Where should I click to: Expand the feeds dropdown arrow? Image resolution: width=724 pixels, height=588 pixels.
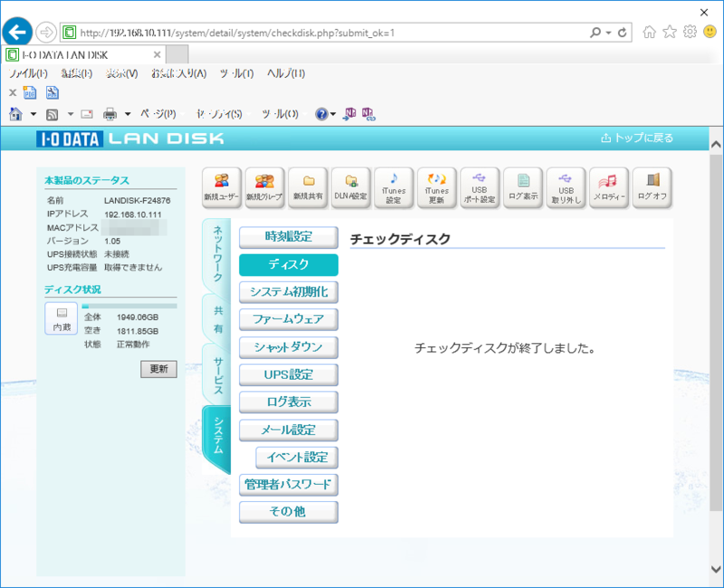click(71, 114)
